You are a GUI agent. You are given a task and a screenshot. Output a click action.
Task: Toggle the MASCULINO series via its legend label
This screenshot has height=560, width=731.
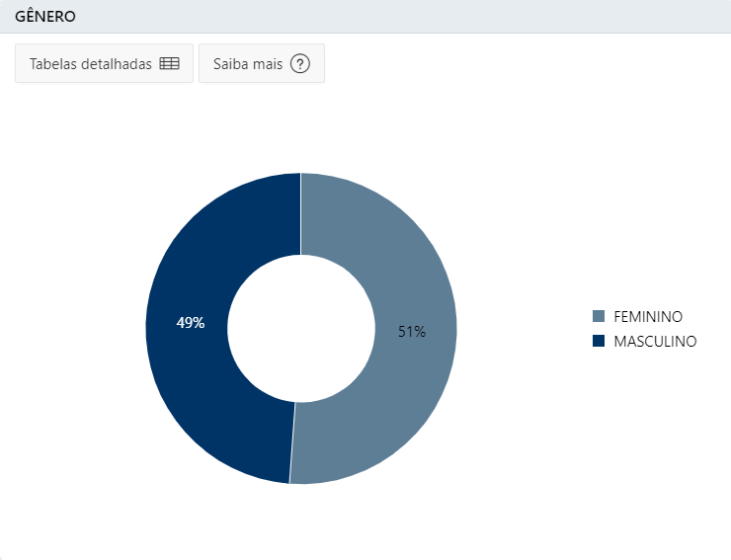pyautogui.click(x=655, y=342)
